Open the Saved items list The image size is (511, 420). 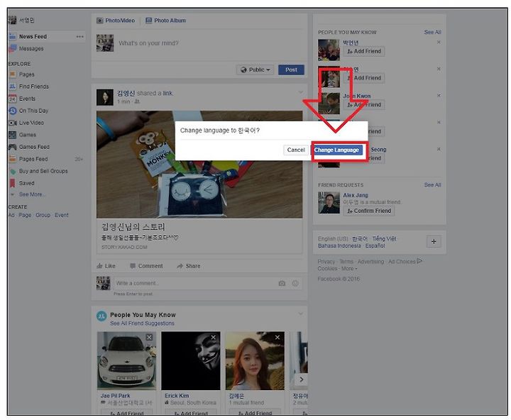[26, 183]
